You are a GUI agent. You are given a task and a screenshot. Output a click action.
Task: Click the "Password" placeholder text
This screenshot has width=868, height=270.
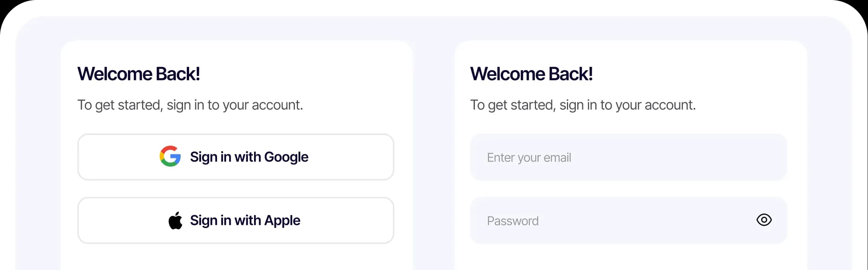click(512, 221)
